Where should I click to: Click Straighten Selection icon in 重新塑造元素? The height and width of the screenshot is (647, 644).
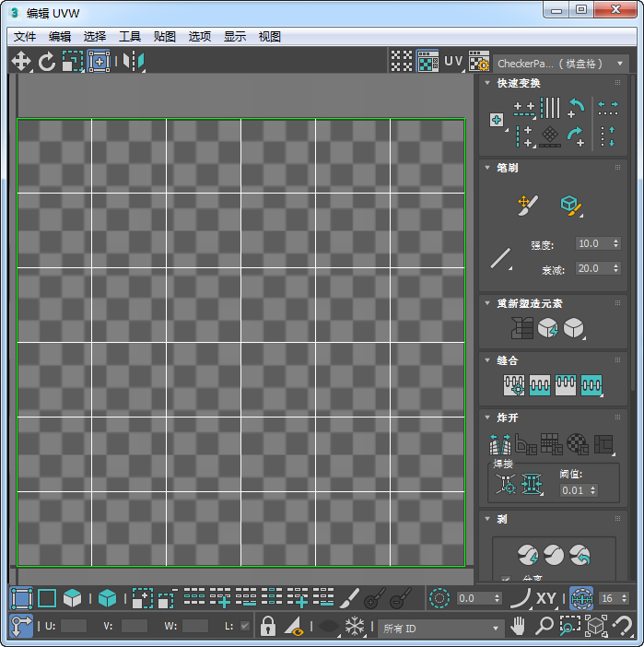click(x=522, y=328)
